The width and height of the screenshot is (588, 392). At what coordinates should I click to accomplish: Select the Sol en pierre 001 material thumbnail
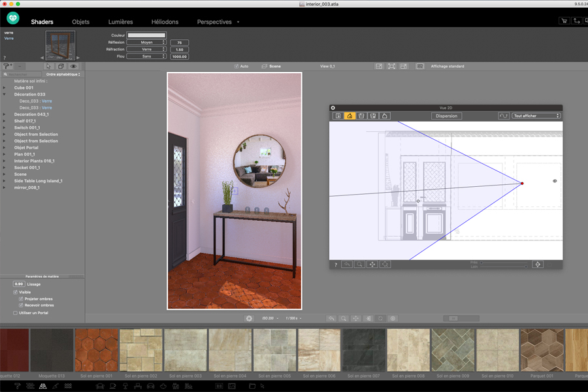point(97,350)
